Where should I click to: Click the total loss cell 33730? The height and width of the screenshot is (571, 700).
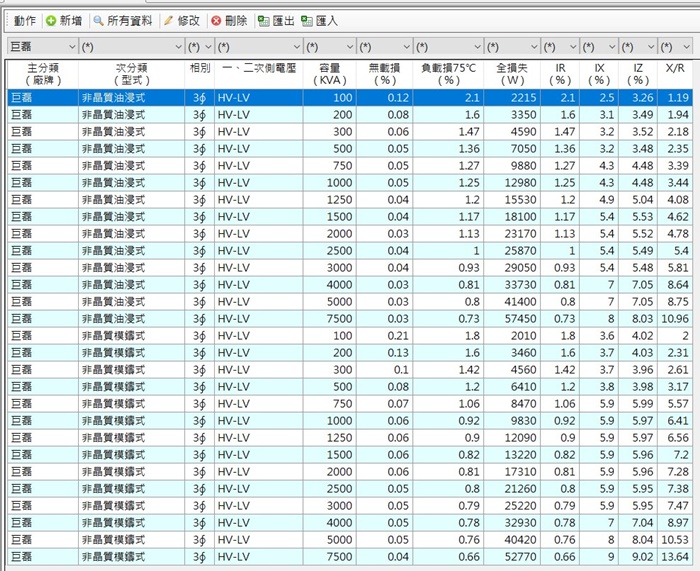512,284
